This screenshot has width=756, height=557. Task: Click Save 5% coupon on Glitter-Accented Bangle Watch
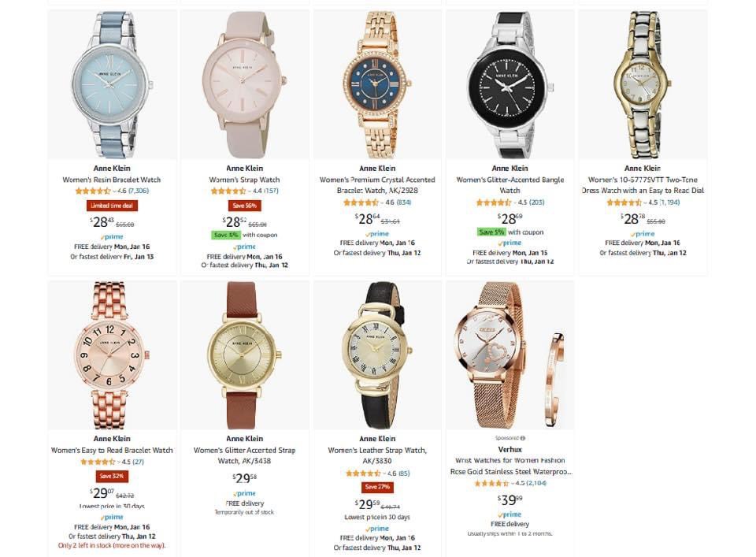(491, 232)
